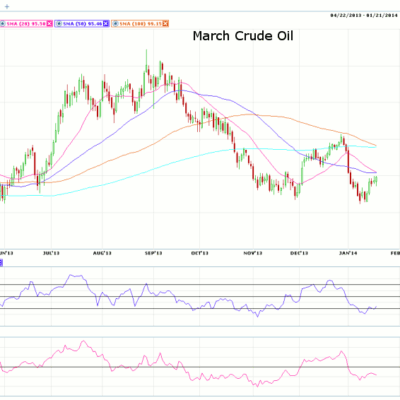This screenshot has height=400, width=400.
Task: Select the orange SMA (100) indicator label
Action: click(x=141, y=23)
